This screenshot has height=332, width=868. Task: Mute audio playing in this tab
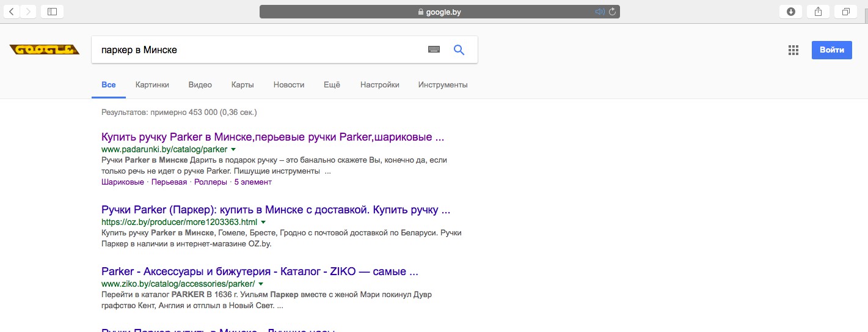pos(599,12)
